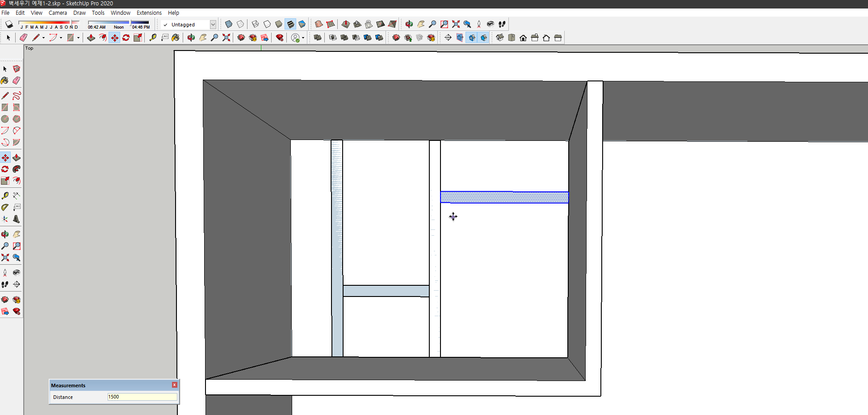Click the Intersect solid tool
868x415 pixels.
[333, 38]
